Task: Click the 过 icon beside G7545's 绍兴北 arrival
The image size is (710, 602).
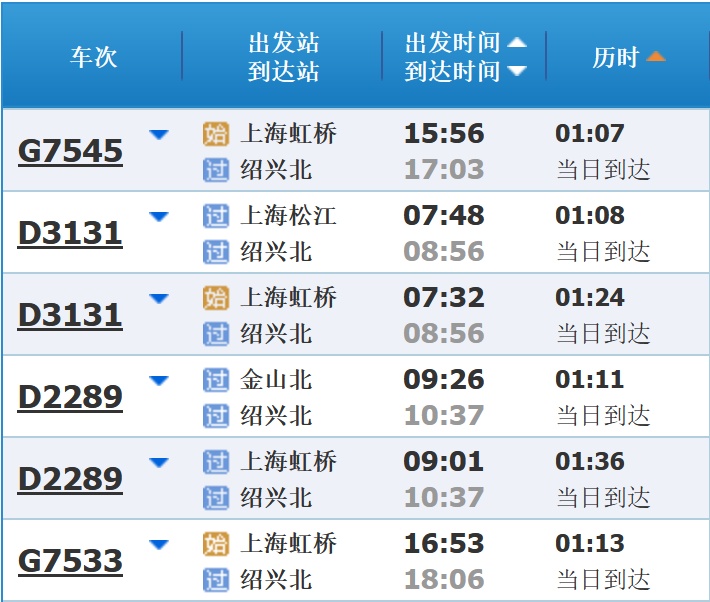Action: coord(216,170)
